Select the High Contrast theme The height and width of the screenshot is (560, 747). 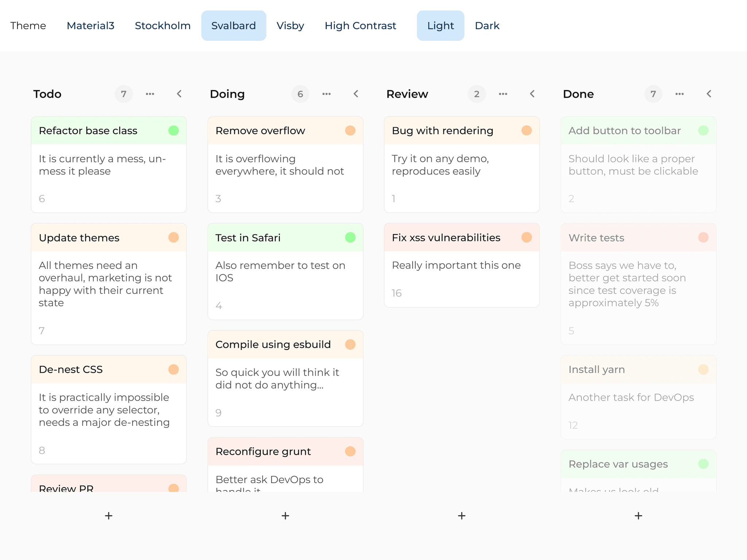360,25
